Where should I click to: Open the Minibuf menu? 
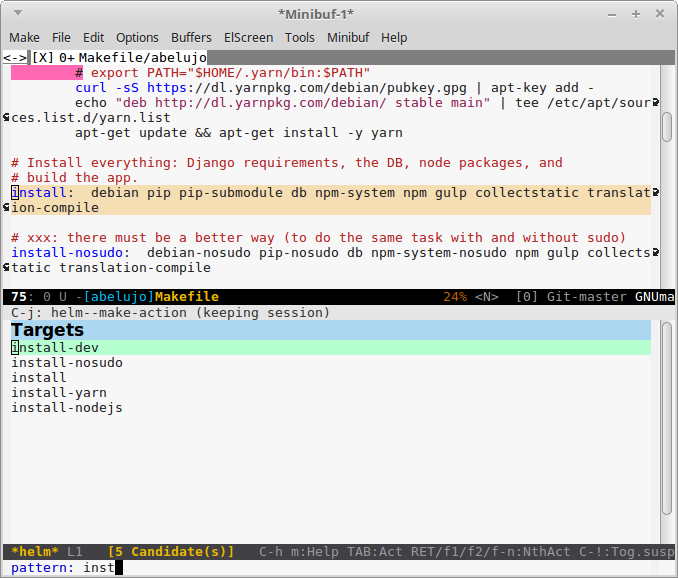click(x=348, y=37)
